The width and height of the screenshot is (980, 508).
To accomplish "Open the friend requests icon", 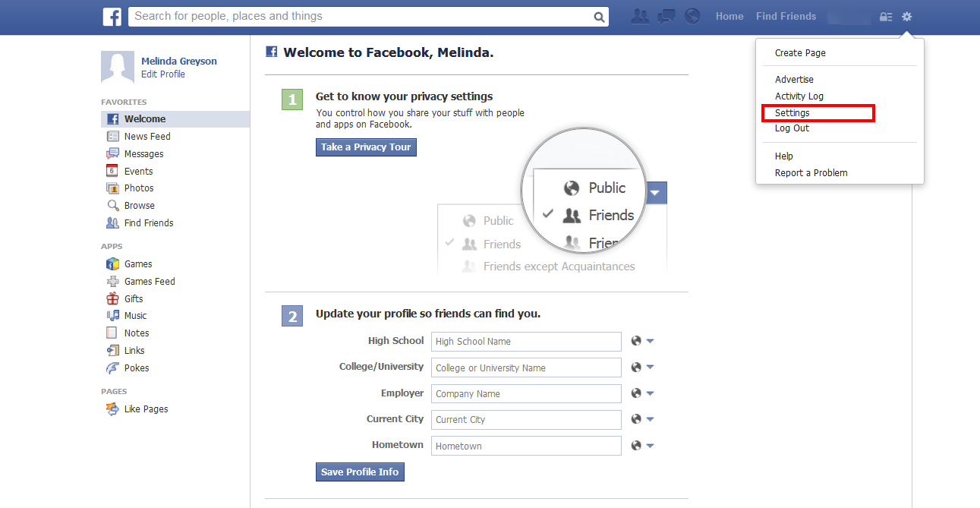I will coord(641,16).
